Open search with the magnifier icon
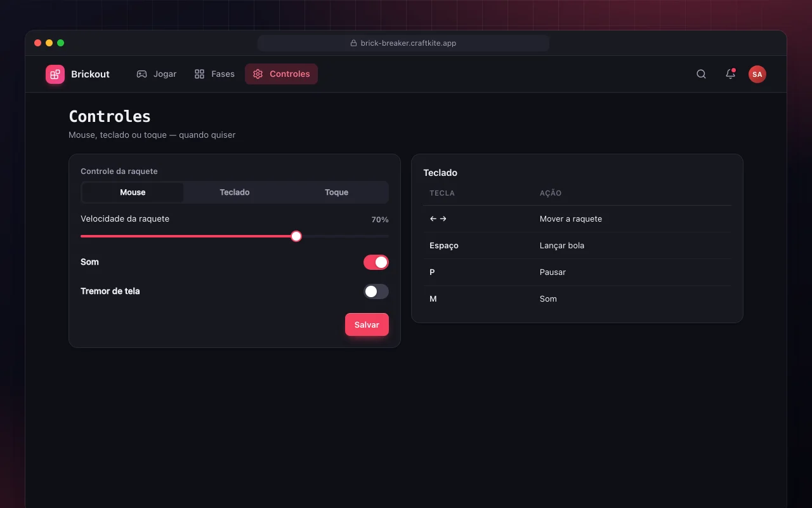Screen dimensions: 812x508 click(x=701, y=74)
